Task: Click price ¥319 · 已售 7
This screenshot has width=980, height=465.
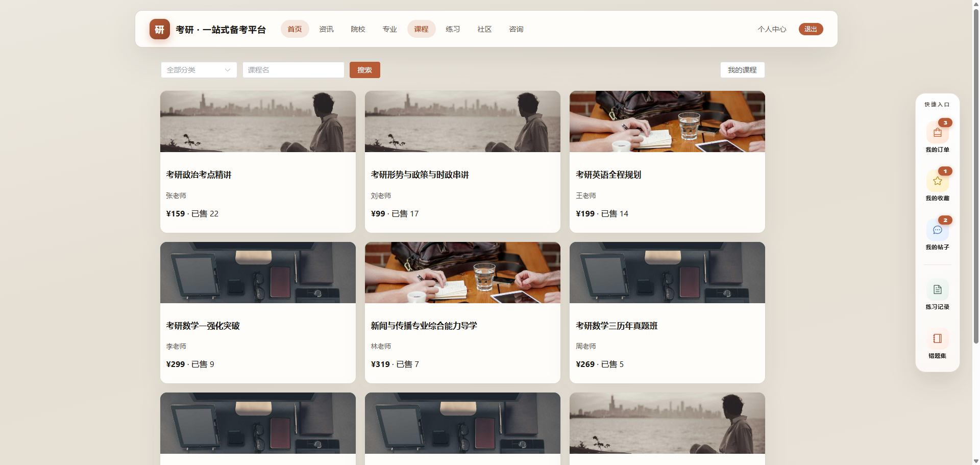Action: pos(395,364)
